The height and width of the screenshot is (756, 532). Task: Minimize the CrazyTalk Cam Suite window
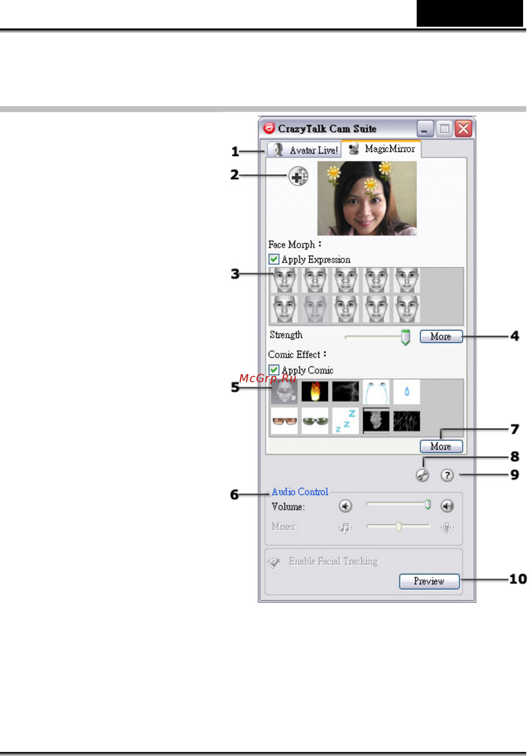click(425, 129)
